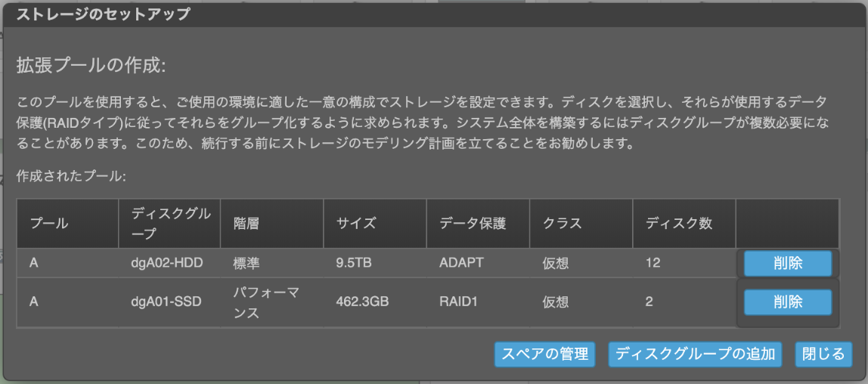The width and height of the screenshot is (868, 384).
Task: Open スペアの管理 spare management
Action: click(544, 354)
